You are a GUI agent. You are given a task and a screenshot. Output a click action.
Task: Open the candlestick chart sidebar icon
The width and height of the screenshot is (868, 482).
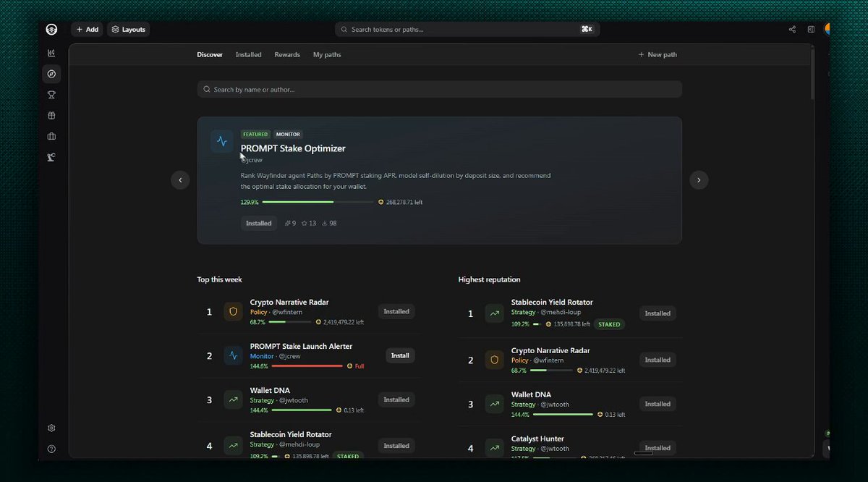click(x=51, y=53)
